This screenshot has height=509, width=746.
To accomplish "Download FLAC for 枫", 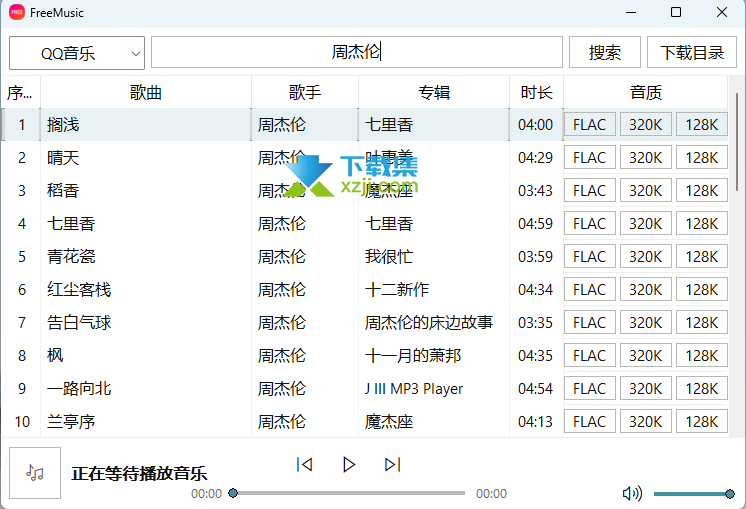I will coord(590,355).
